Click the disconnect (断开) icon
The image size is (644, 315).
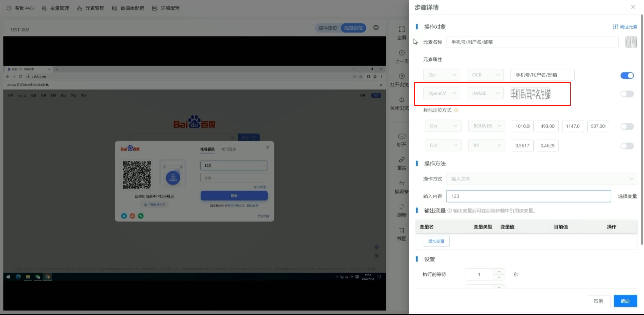click(x=401, y=136)
